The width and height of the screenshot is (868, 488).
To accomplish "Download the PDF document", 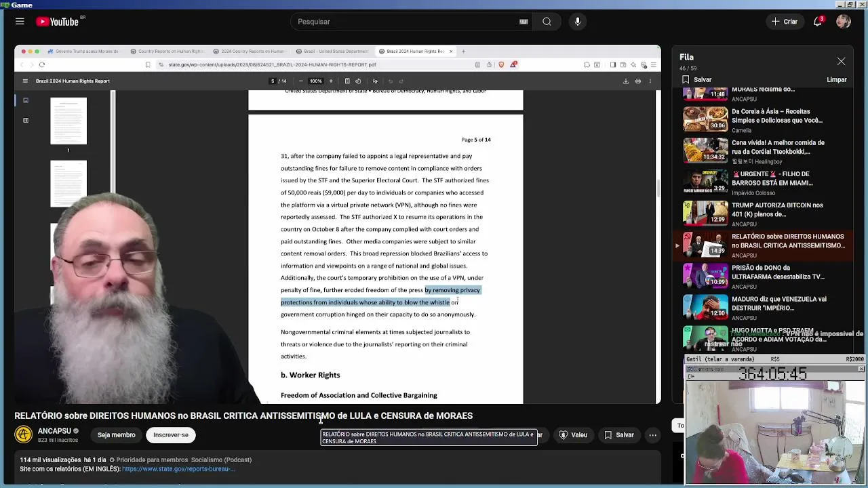I will pyautogui.click(x=626, y=81).
